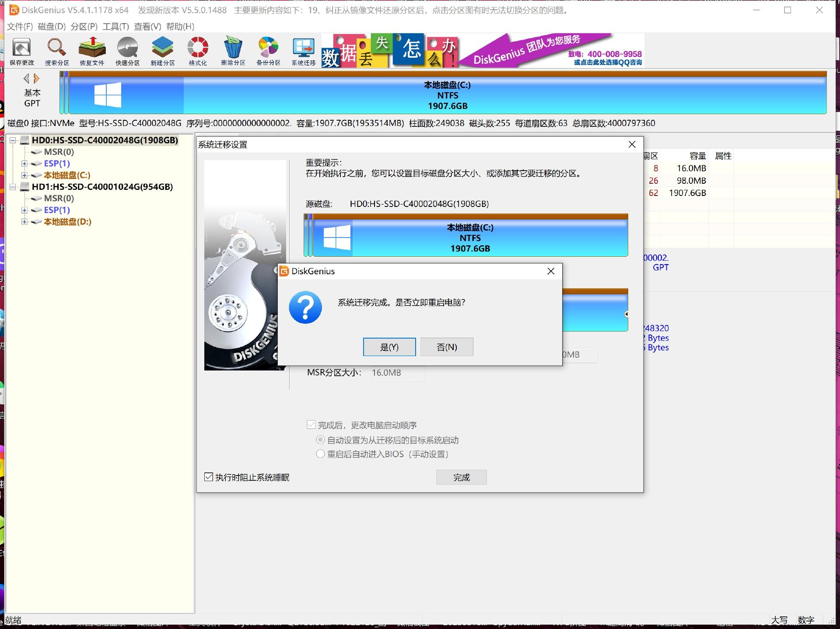Click the Save Changes (保存更改) toolbar icon

21,51
